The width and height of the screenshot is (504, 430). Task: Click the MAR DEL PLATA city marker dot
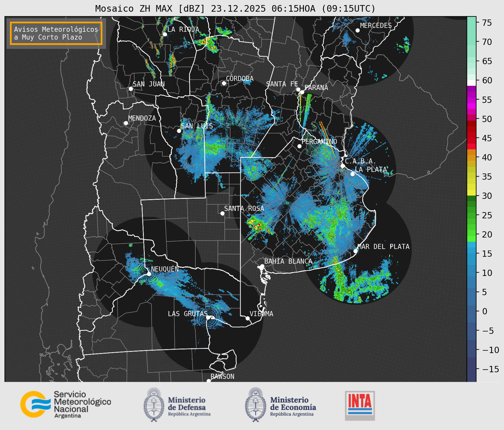pyautogui.click(x=355, y=251)
